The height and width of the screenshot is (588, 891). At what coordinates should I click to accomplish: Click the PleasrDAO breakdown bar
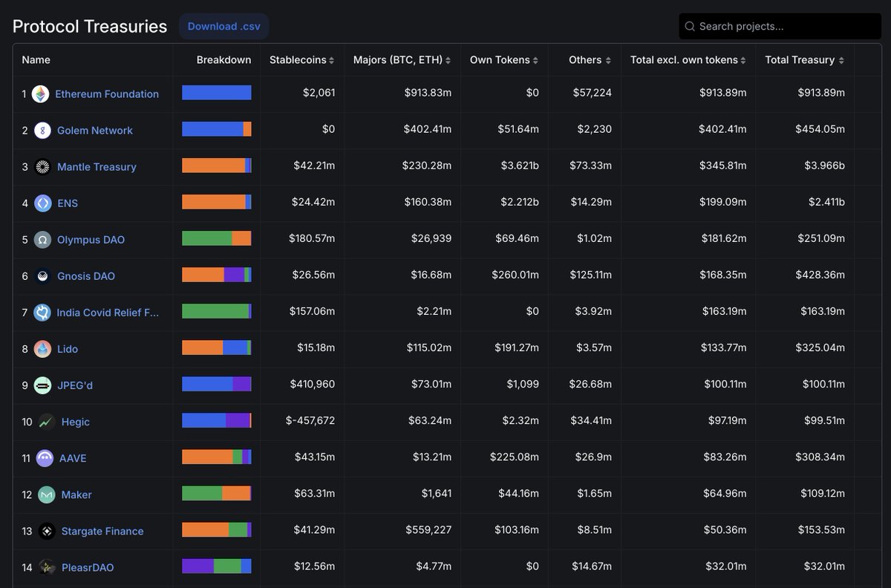tap(217, 566)
